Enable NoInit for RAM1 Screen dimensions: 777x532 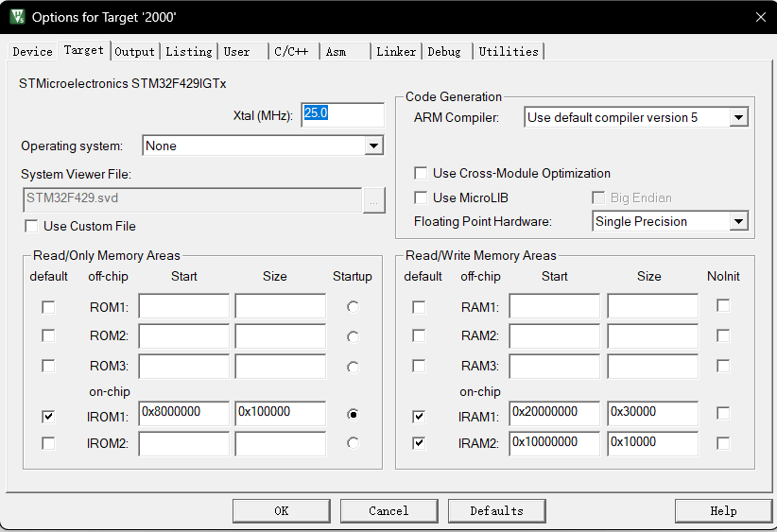pyautogui.click(x=723, y=305)
